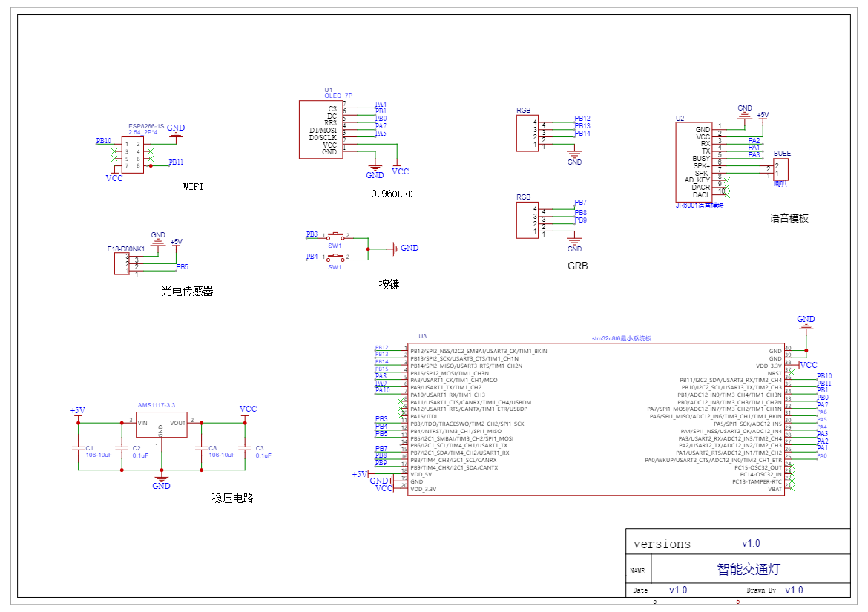Click the 按键 caption text
The image size is (868, 612).
click(389, 284)
